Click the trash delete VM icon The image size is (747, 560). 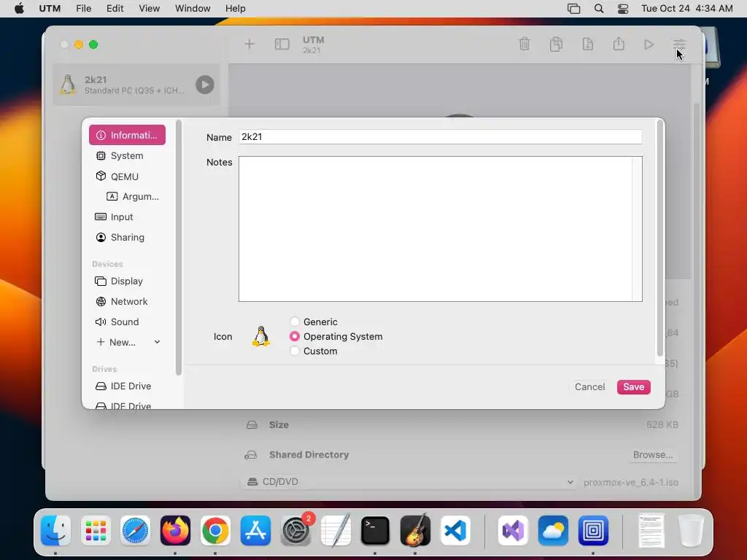[524, 44]
